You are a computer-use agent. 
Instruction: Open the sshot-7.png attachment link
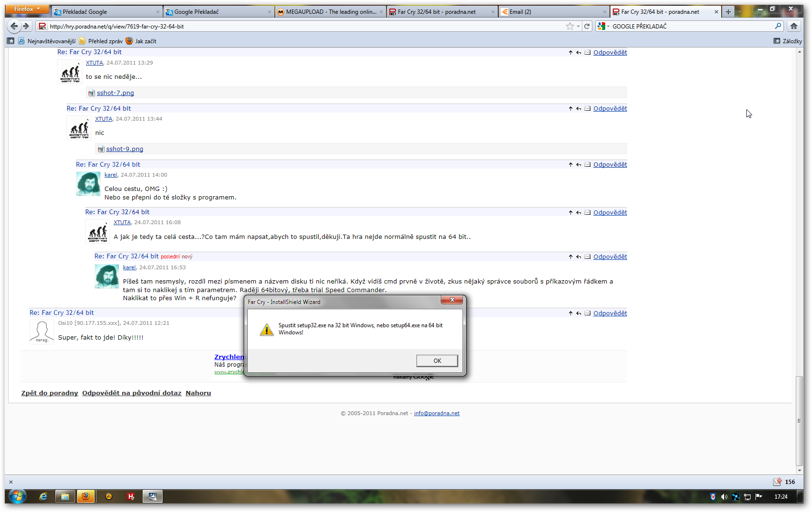pos(115,93)
